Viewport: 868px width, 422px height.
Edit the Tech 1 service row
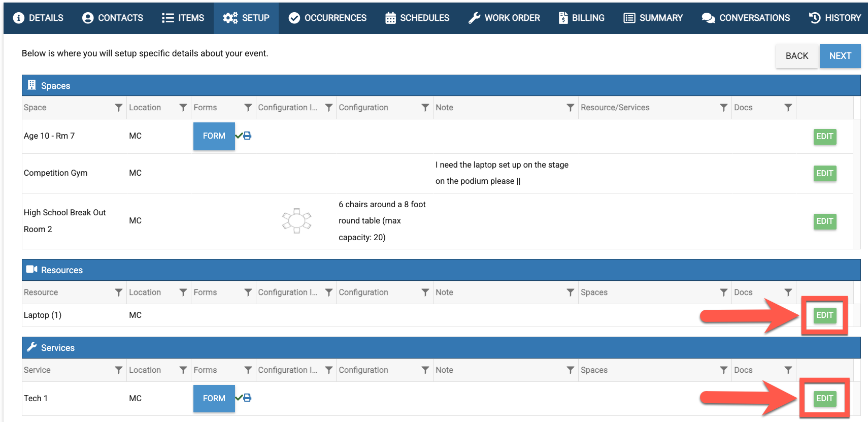[x=825, y=399]
